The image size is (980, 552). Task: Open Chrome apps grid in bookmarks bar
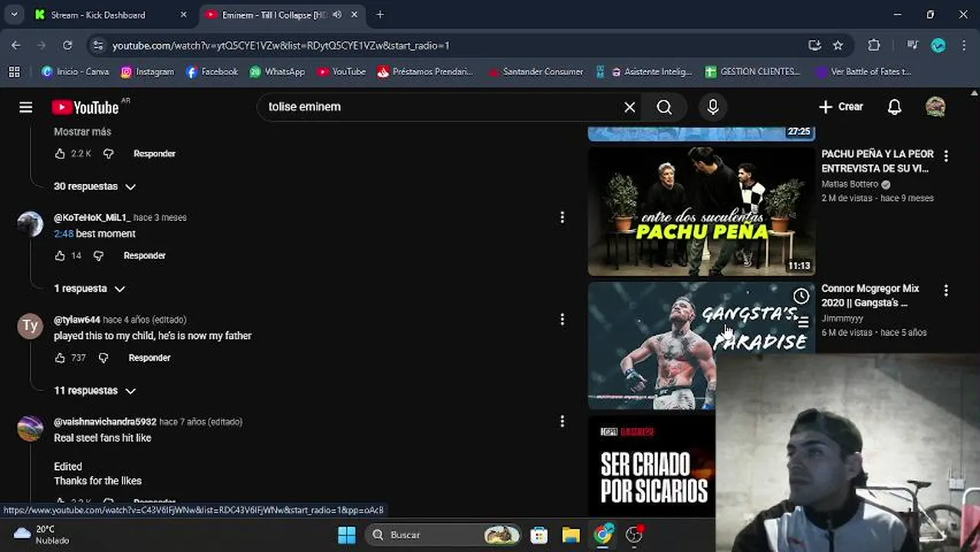[x=14, y=71]
